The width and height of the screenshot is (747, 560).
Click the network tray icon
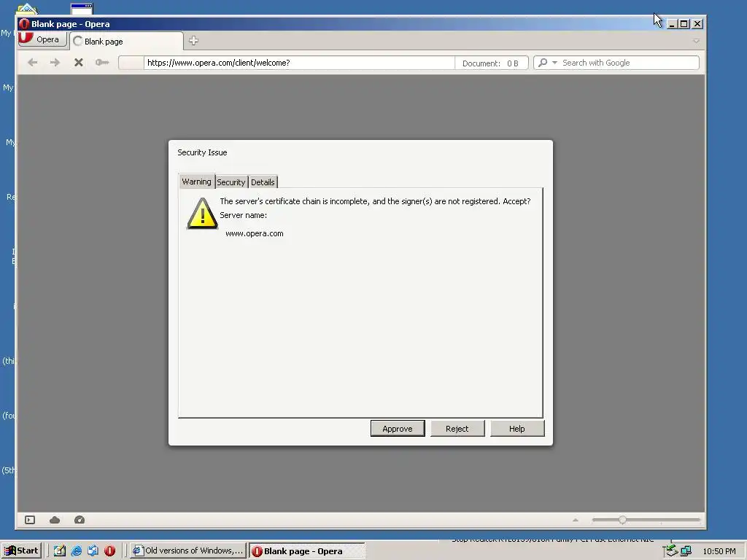click(x=686, y=551)
